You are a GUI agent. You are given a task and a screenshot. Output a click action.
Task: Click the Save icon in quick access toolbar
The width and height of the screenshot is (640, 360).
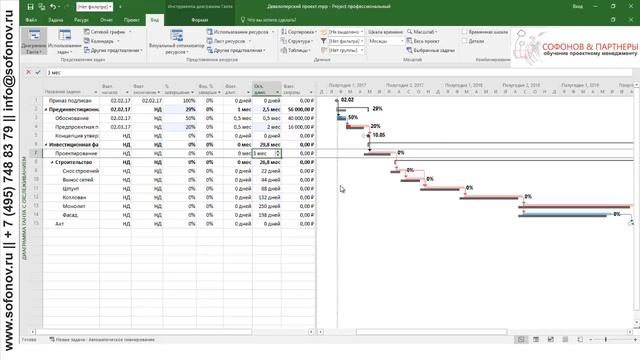point(30,7)
